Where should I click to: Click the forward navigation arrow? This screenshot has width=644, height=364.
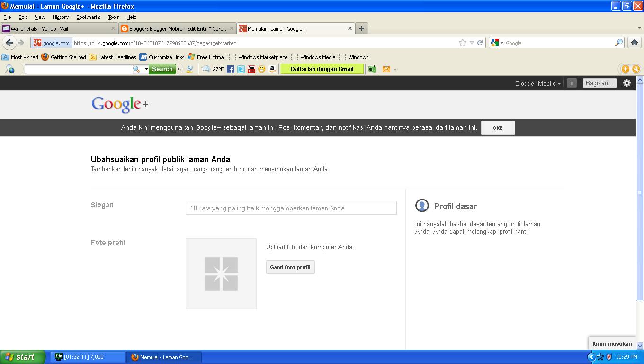coord(21,43)
